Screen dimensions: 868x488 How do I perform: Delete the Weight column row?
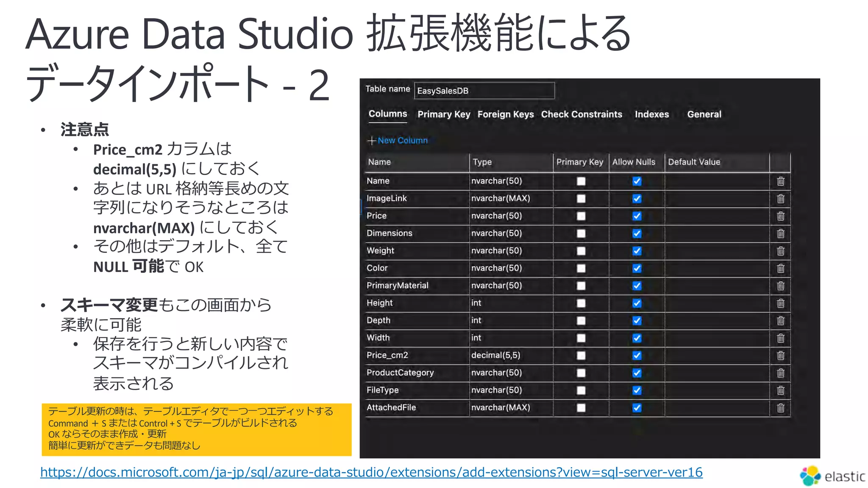[781, 251]
